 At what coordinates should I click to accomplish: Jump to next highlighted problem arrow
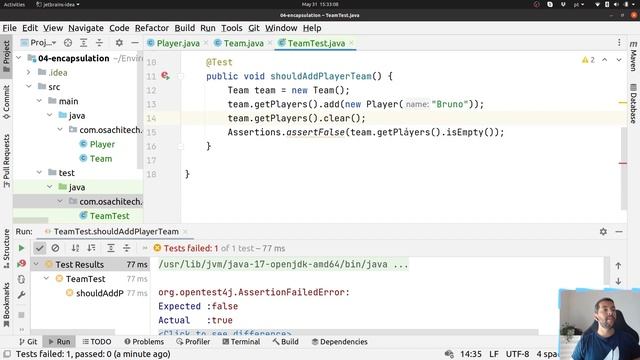(619, 60)
